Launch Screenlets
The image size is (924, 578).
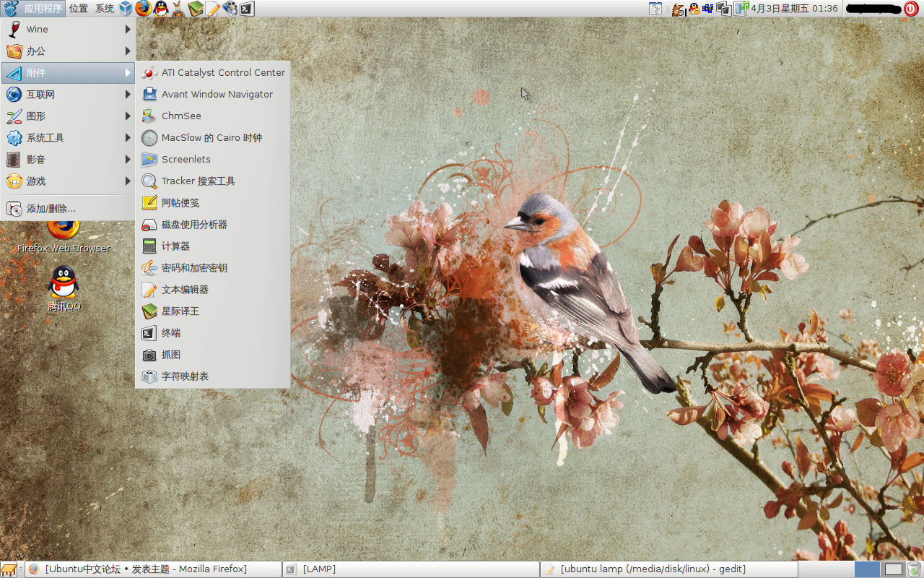click(213, 159)
